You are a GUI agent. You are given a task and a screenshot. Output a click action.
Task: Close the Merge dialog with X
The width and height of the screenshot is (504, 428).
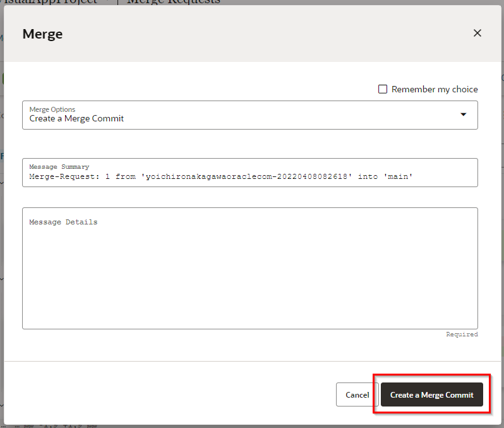tap(477, 33)
